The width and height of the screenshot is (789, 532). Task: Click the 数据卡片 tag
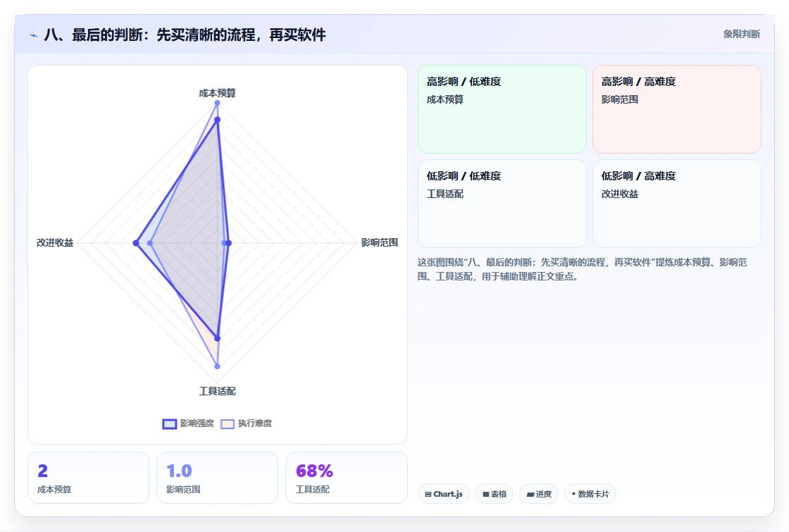coord(590,494)
